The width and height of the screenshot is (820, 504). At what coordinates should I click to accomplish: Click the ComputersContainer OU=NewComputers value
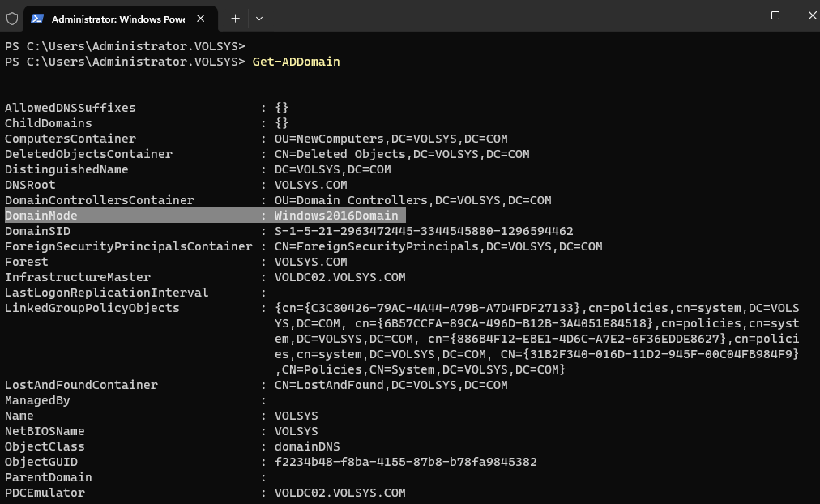click(x=391, y=139)
